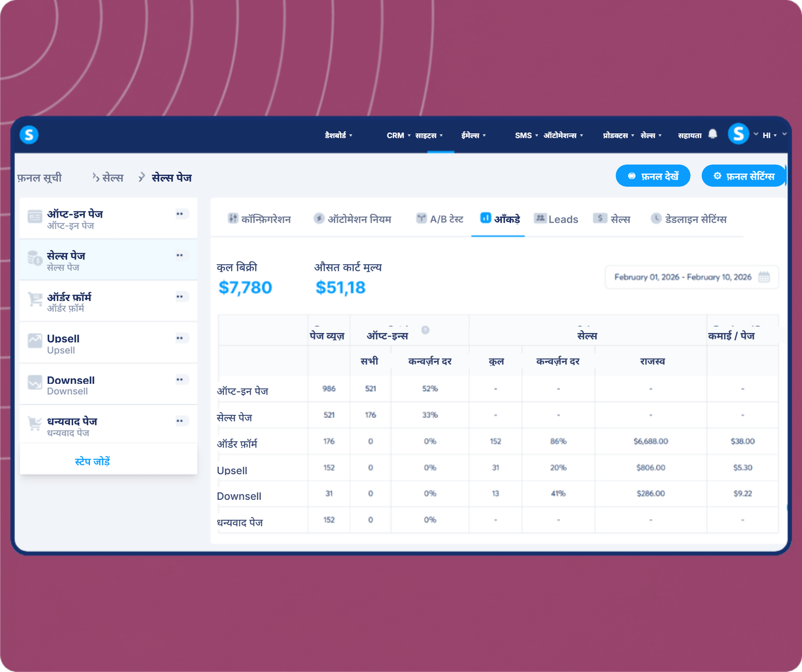Expand the CRM dropdown

[399, 135]
